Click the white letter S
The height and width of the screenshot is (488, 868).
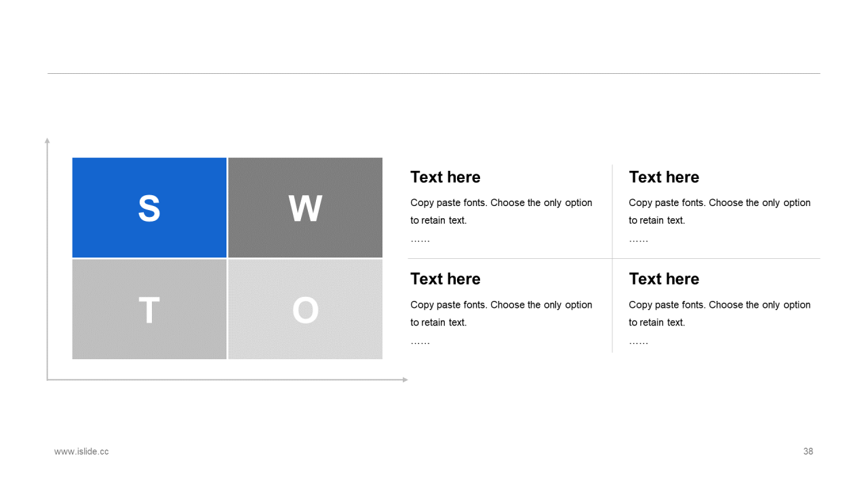click(x=149, y=208)
